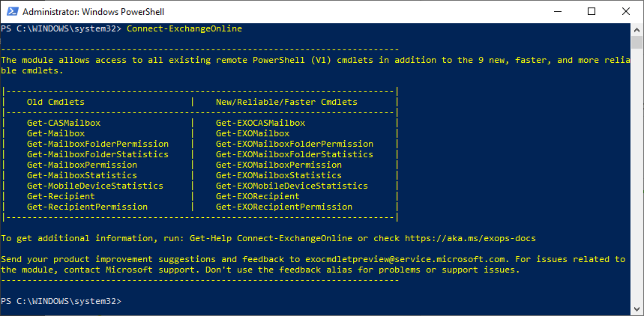This screenshot has width=644, height=316.
Task: Click the https://aka.ms/exops-docs link text
Action: tap(470, 238)
